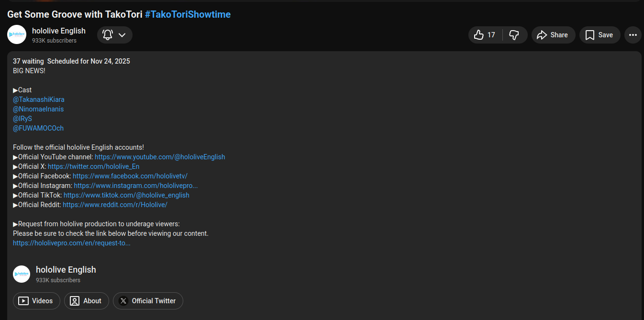
Task: Open the three-dot more actions menu
Action: (x=633, y=35)
